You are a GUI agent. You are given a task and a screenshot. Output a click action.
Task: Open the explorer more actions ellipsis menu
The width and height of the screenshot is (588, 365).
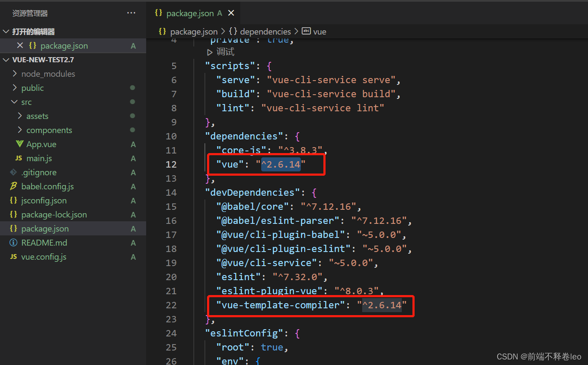click(131, 13)
